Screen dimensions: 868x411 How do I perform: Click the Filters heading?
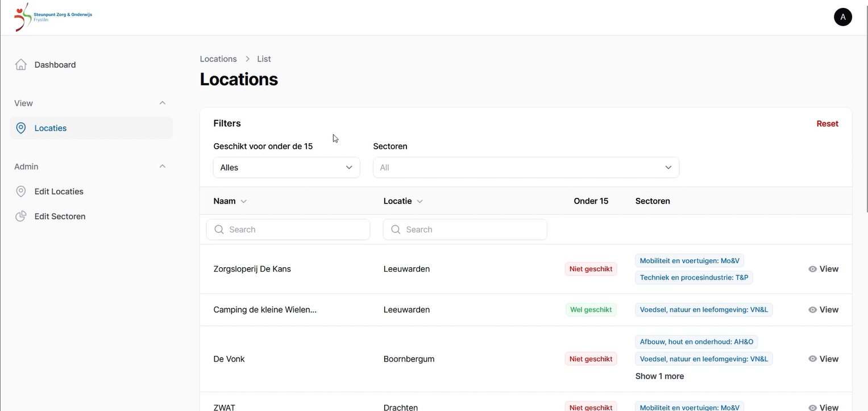click(227, 123)
